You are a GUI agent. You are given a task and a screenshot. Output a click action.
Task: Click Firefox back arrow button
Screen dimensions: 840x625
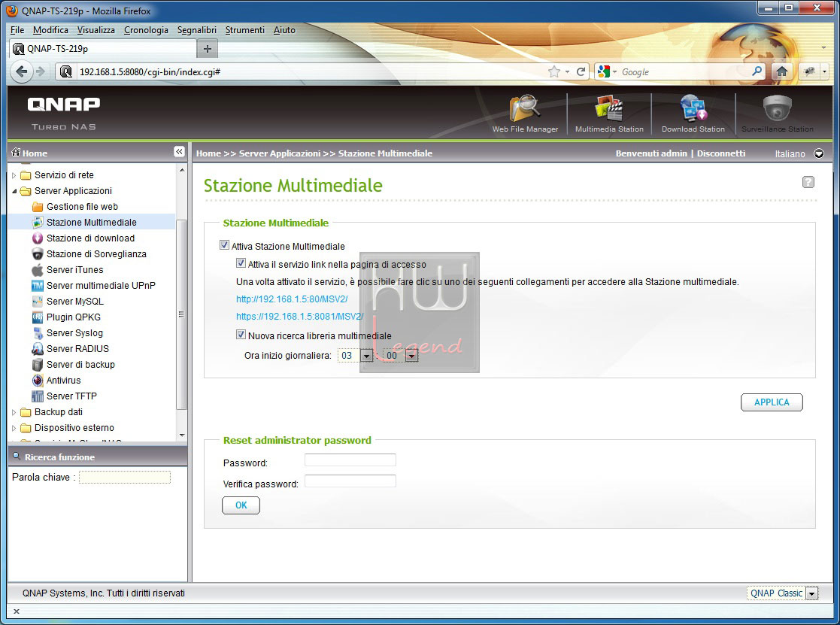click(21, 71)
